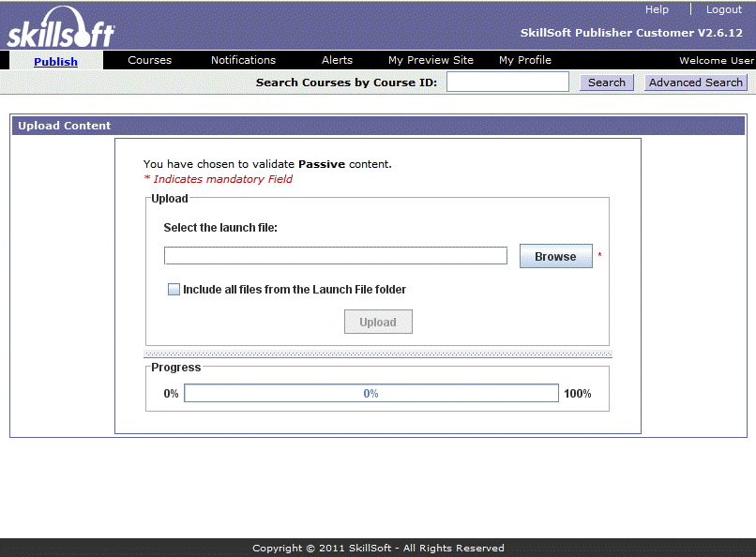
Task: Click Browse to choose launch file
Action: coord(555,255)
